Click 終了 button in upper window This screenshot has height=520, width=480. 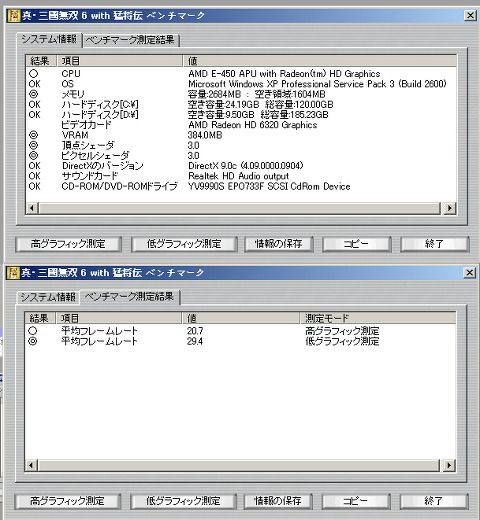[x=434, y=244]
